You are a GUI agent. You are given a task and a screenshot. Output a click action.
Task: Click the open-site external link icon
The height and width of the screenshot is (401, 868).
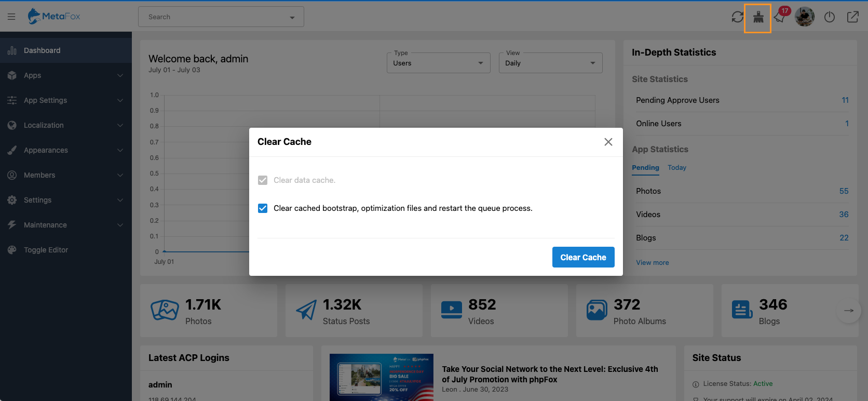[852, 17]
